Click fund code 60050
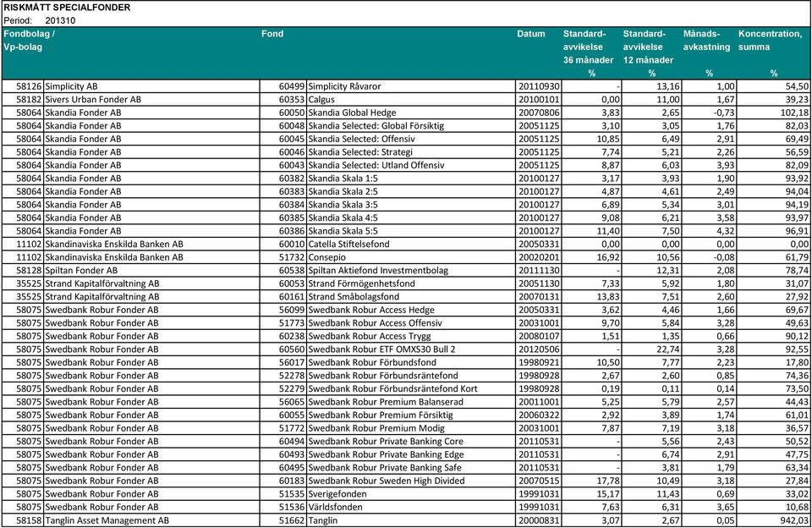This screenshot has width=812, height=528. coord(292,113)
